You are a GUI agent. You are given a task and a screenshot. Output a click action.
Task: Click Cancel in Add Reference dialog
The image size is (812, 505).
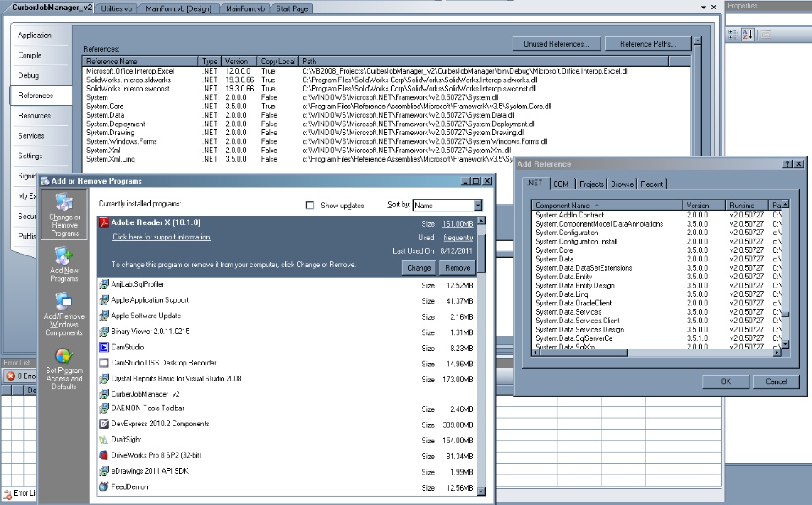click(776, 381)
